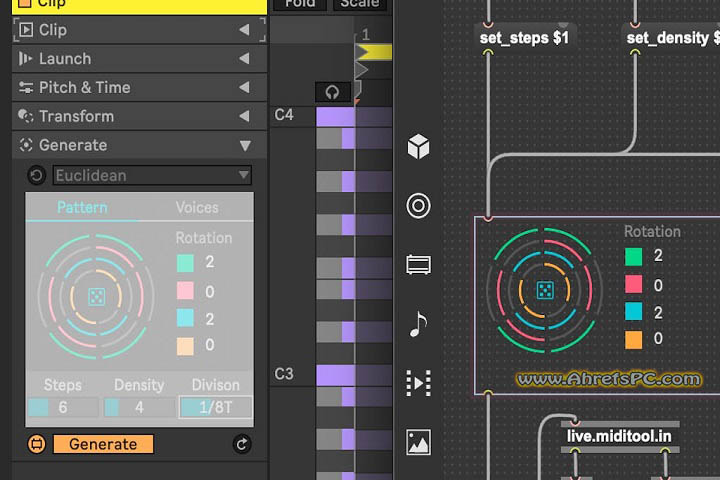The width and height of the screenshot is (720, 480).
Task: Toggle the auto-apply icon left of Generate
Action: [37, 444]
